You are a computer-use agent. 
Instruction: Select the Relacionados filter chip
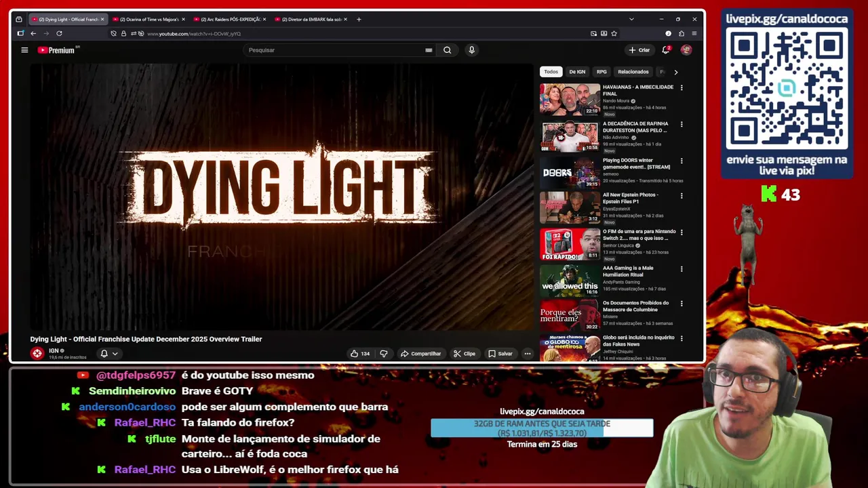tap(633, 71)
